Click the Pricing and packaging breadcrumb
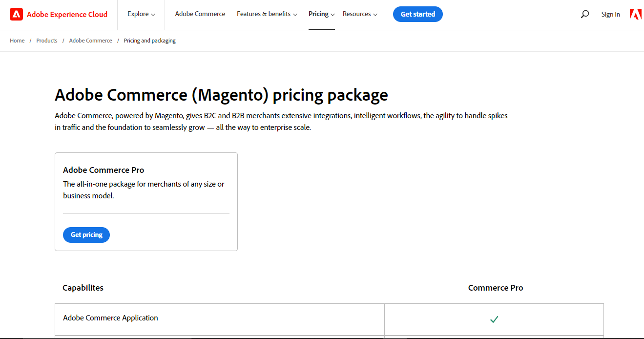This screenshot has width=644, height=339. pyautogui.click(x=149, y=41)
